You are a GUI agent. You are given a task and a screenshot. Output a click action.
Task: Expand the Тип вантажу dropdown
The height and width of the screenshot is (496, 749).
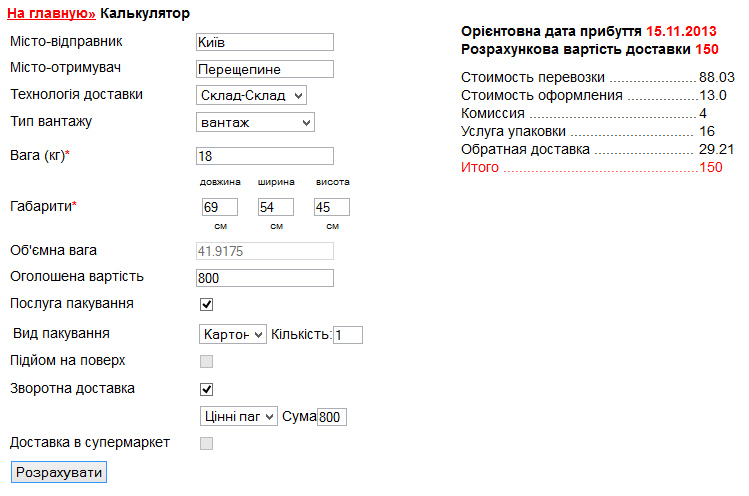tap(256, 122)
